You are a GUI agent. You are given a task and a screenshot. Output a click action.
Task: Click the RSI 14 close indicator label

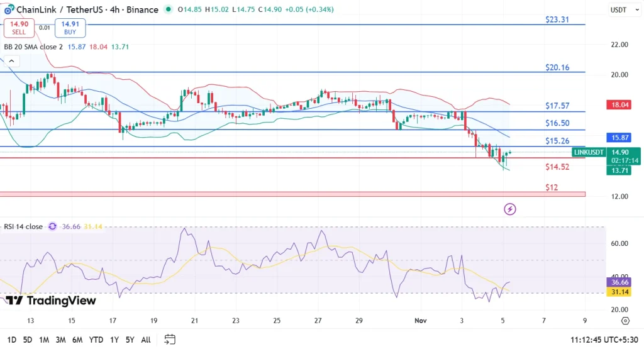pos(23,226)
